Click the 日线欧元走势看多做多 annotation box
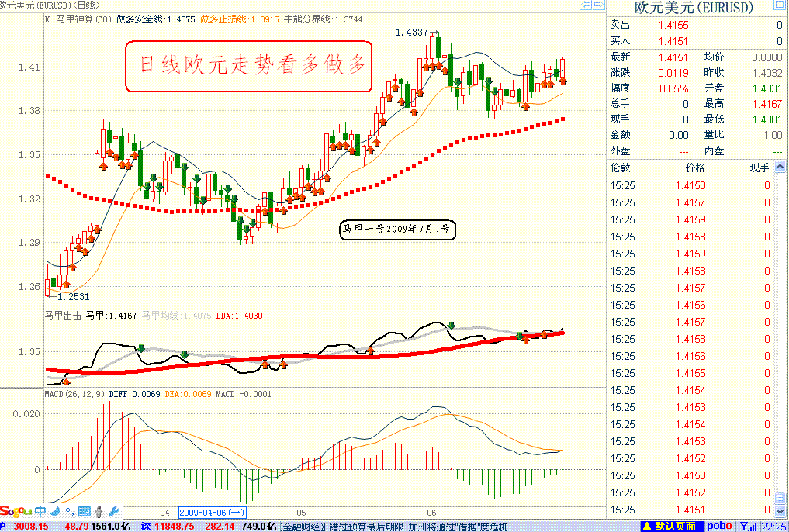 248,66
